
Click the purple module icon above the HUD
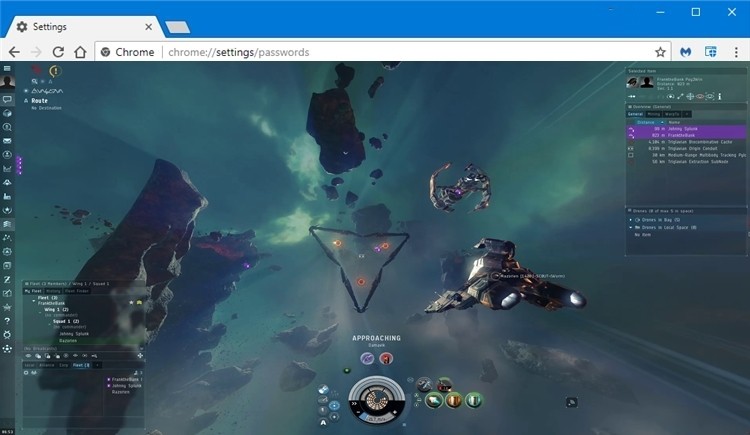click(x=367, y=358)
